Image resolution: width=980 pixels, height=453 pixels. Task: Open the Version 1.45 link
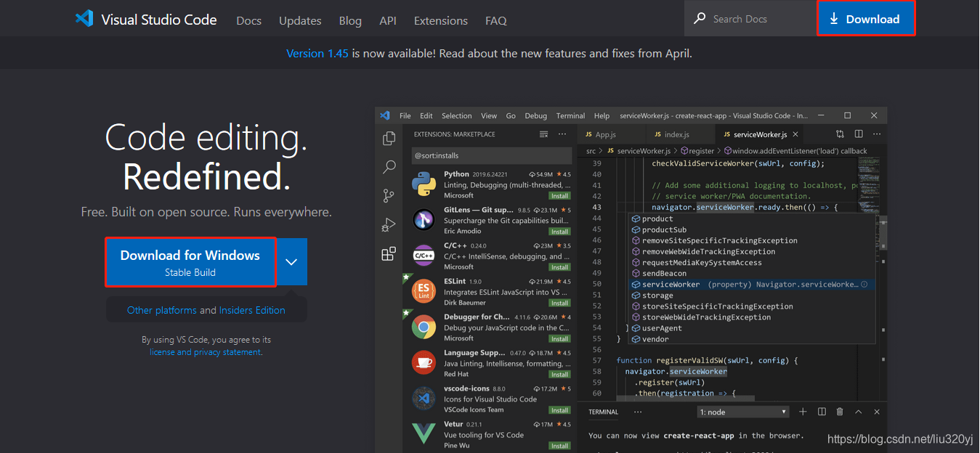317,53
